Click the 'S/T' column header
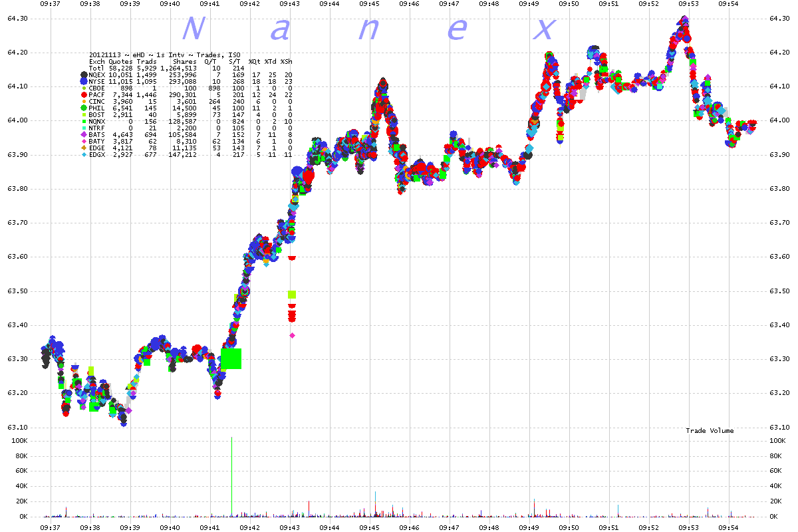This screenshot has width=798, height=532. click(x=234, y=62)
